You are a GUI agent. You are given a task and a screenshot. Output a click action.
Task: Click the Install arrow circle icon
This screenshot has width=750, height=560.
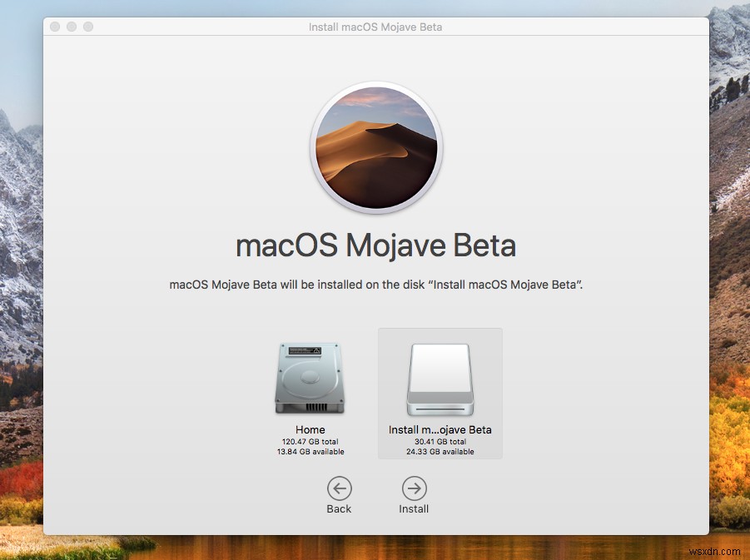coord(414,488)
